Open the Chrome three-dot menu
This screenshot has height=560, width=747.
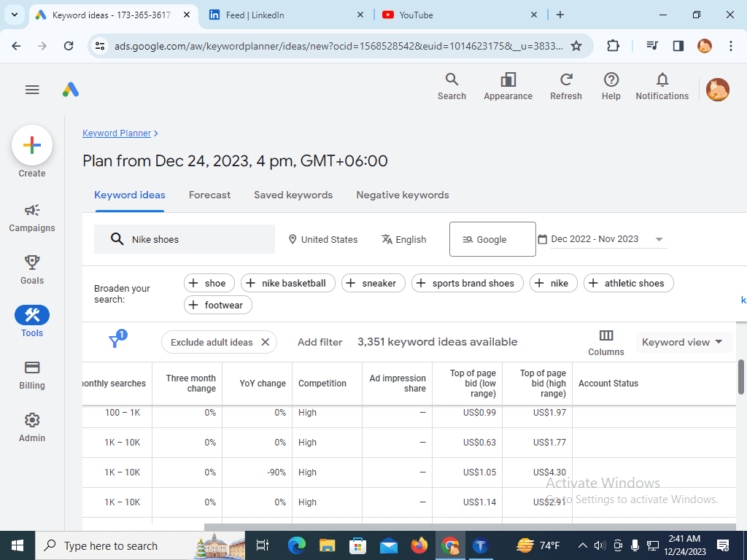click(730, 46)
